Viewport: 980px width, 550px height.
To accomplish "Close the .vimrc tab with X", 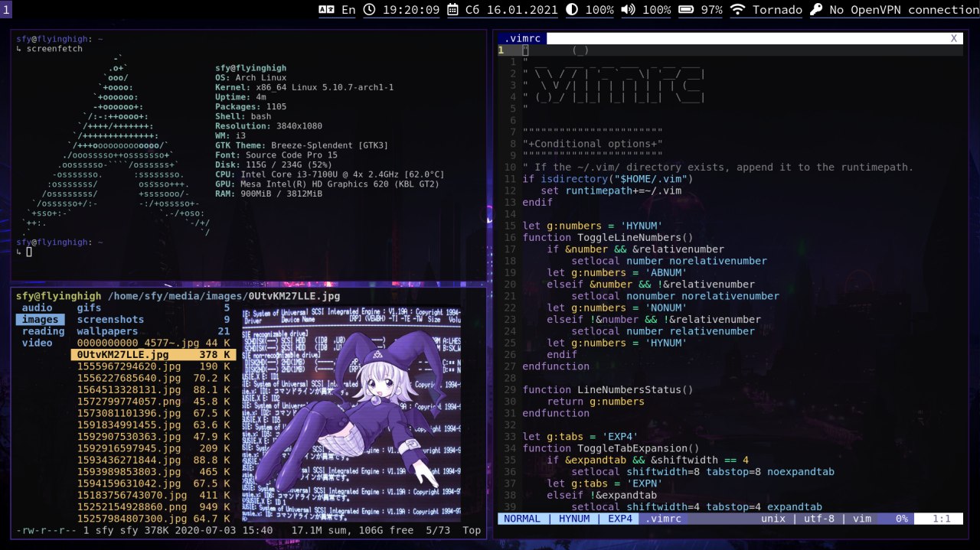I will [954, 38].
